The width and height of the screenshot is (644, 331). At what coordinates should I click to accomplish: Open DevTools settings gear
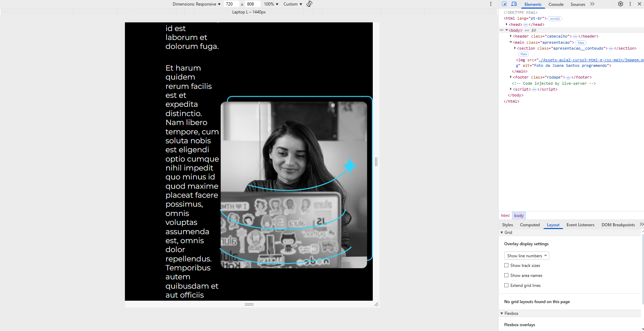(x=621, y=4)
